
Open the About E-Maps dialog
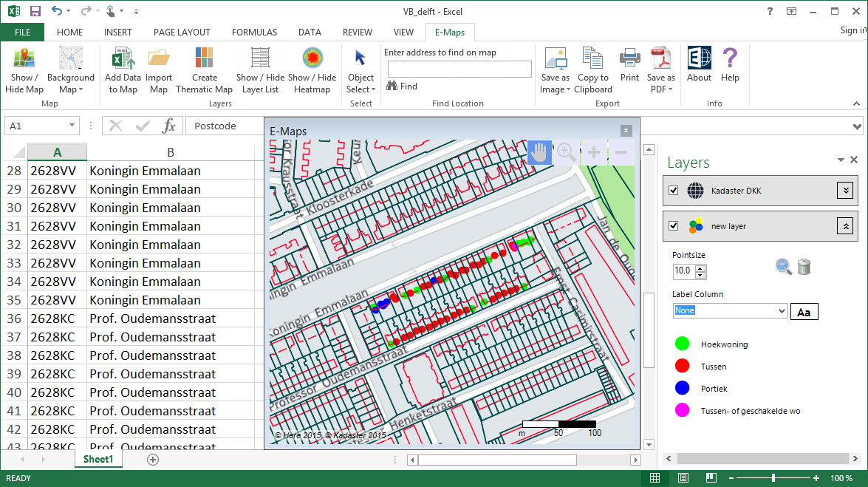pos(699,65)
